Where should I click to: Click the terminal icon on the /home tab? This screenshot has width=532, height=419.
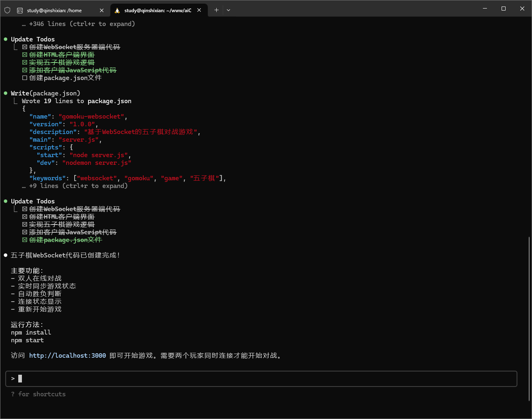pos(20,11)
